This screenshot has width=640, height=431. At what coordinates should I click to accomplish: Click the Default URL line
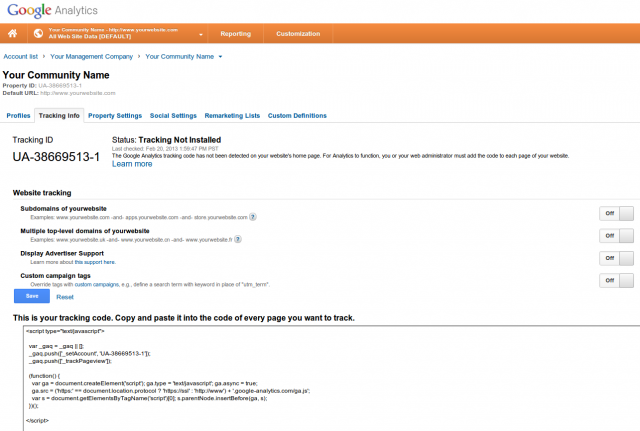point(59,93)
